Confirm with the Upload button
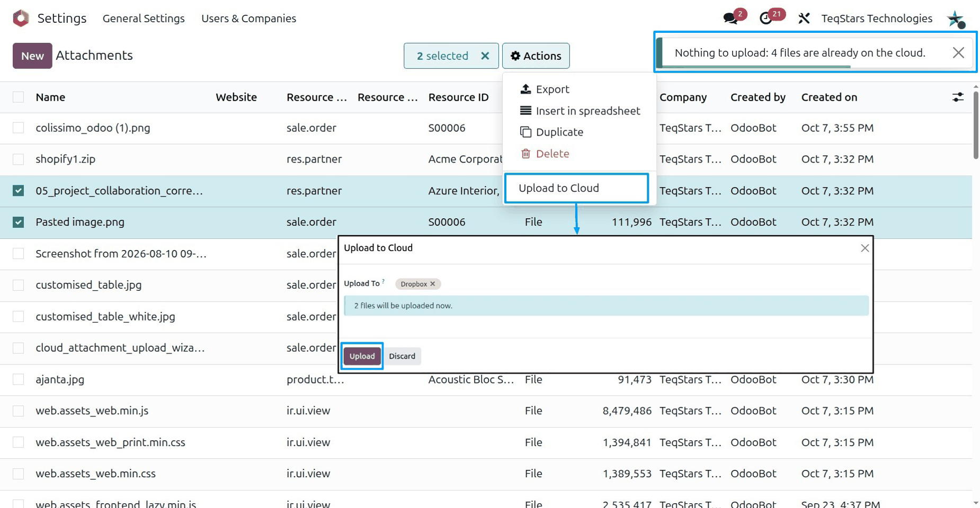This screenshot has width=980, height=508. pyautogui.click(x=362, y=356)
